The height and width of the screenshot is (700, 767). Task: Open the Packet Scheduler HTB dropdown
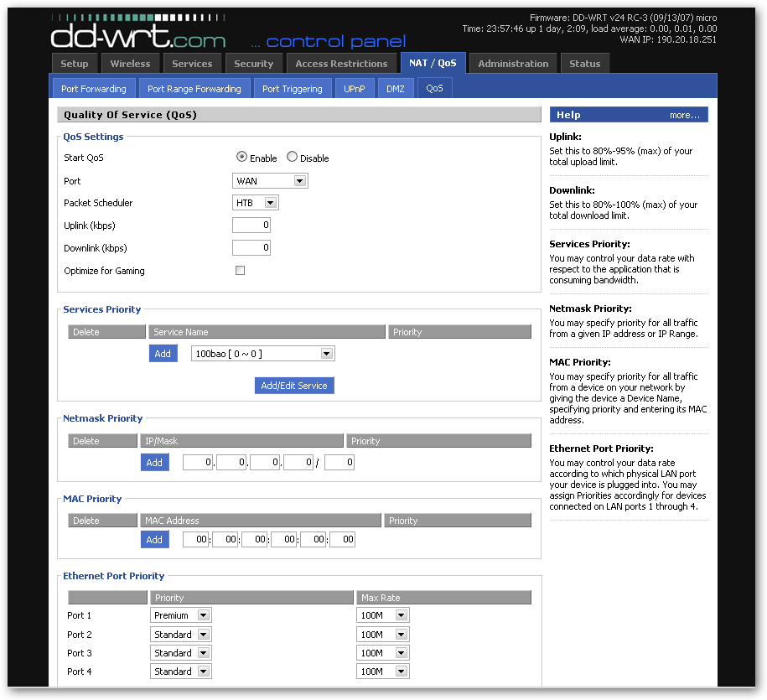256,203
